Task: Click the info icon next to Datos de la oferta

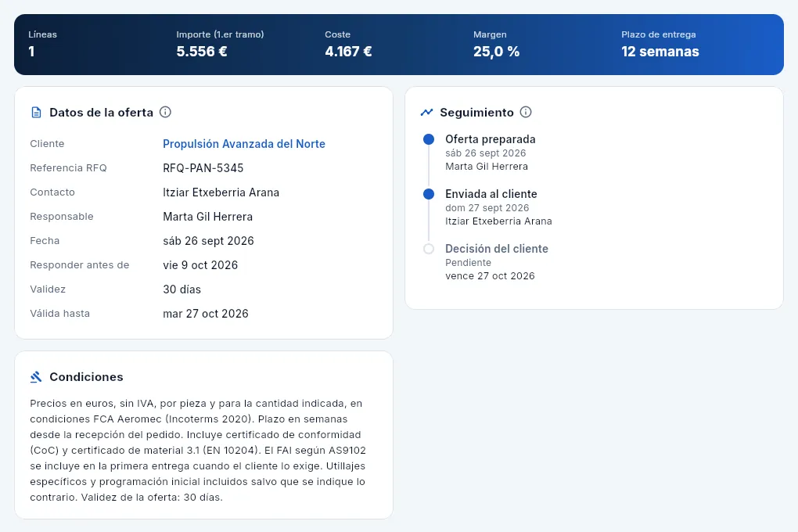Action: click(x=165, y=112)
